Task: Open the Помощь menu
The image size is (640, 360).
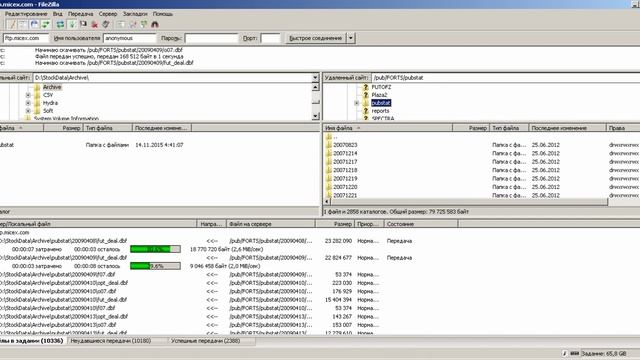Action: 163,14
